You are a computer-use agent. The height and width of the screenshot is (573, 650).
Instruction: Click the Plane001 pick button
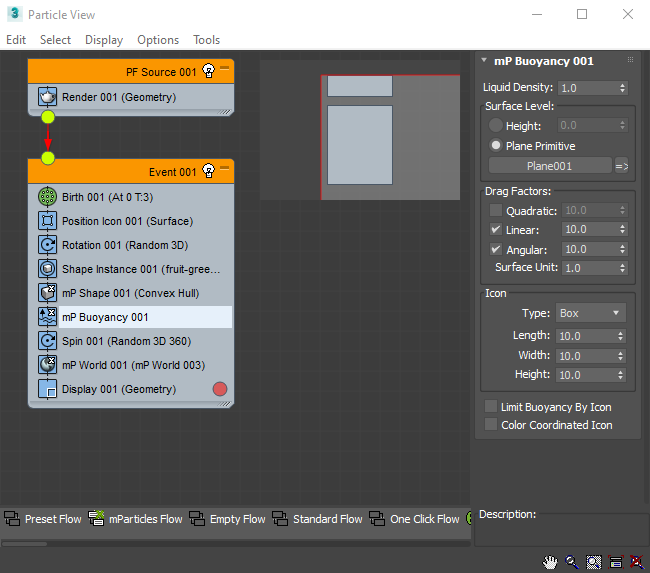pos(550,166)
